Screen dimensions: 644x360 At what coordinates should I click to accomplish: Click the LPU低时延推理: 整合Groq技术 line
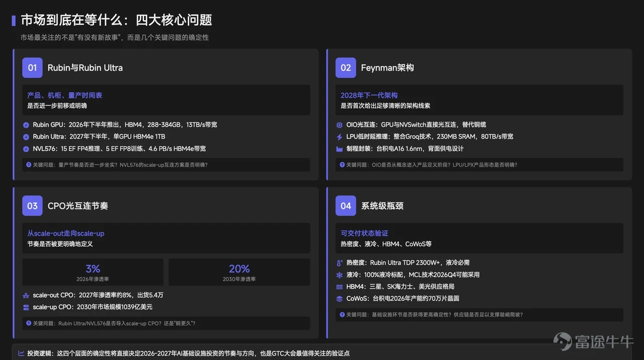pyautogui.click(x=430, y=137)
